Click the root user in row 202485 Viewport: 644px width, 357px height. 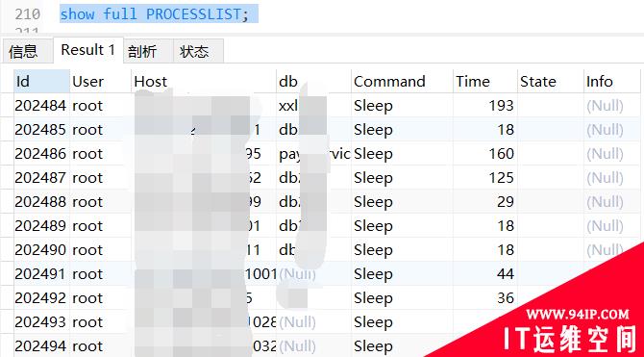pyautogui.click(x=87, y=130)
